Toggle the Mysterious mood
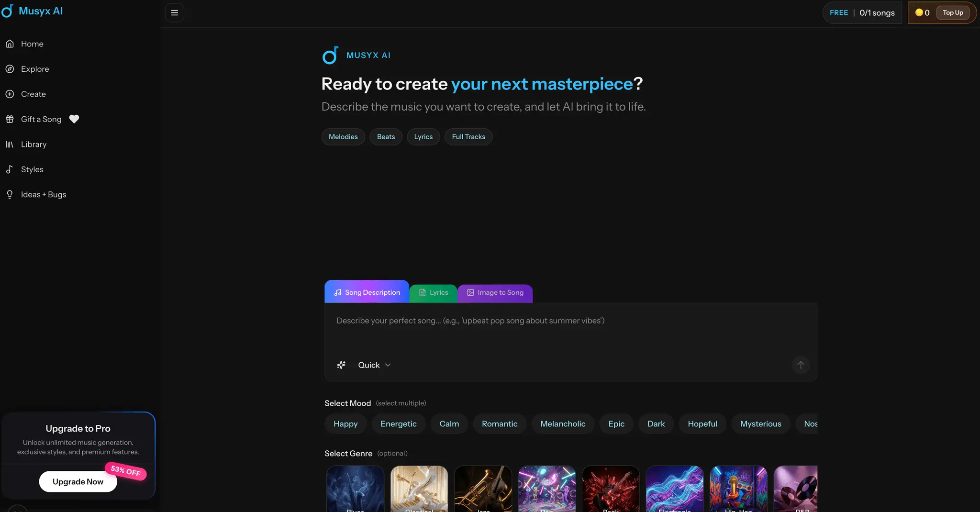Image resolution: width=980 pixels, height=512 pixels. [760, 424]
